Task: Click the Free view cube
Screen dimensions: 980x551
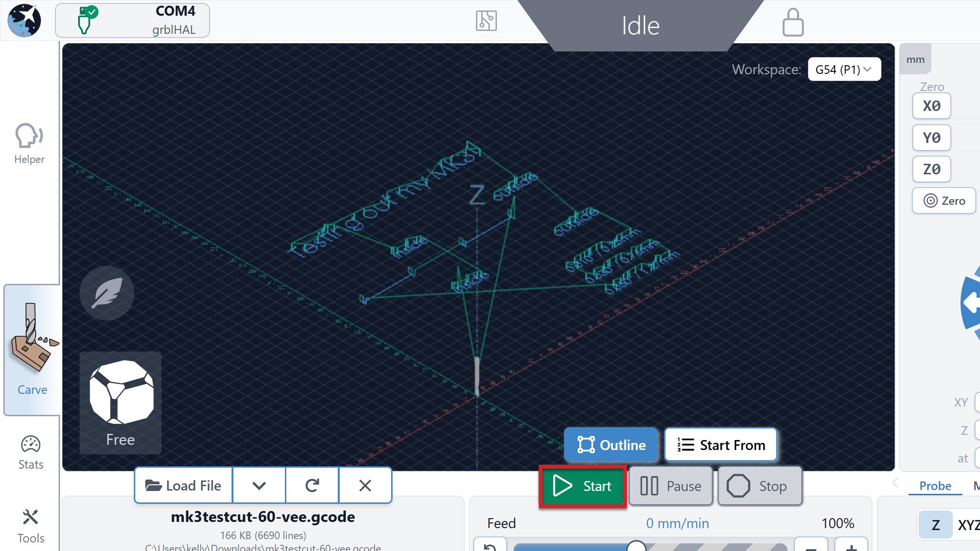Action: 121,403
